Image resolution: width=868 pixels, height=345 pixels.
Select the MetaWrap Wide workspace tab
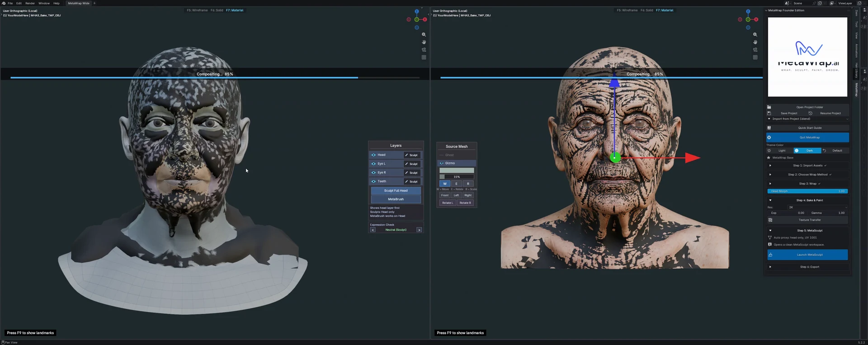point(79,3)
